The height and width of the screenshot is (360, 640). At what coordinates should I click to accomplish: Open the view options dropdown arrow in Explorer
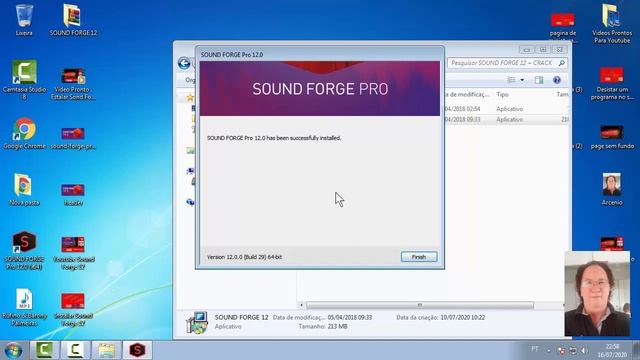tap(522, 80)
